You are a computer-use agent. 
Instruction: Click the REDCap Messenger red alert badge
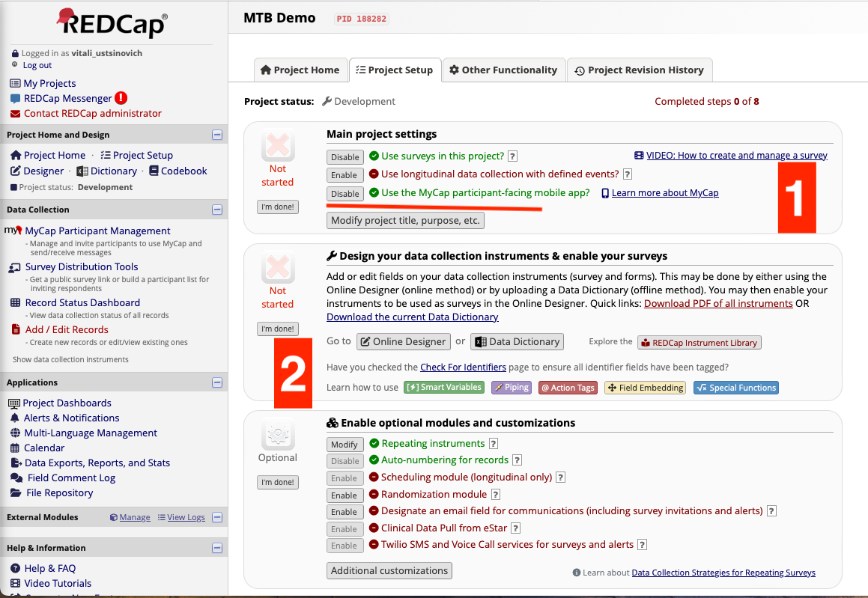[121, 98]
